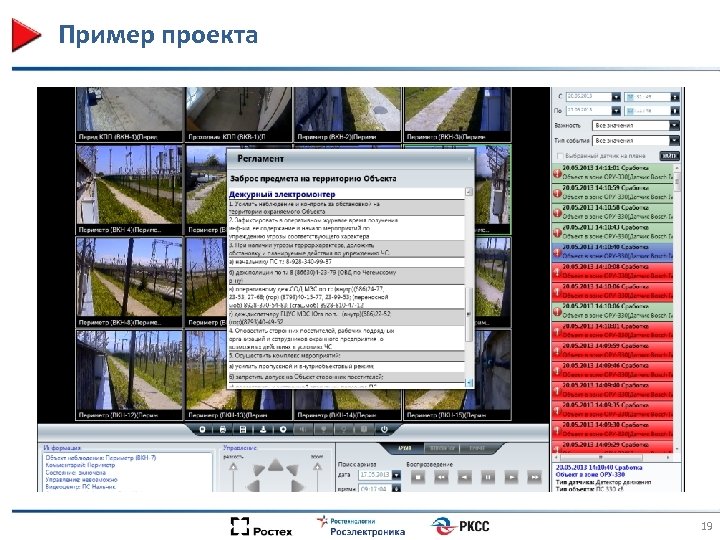Click the 'Дежурный электромонтер' heading
720x540 pixels.
(x=282, y=194)
